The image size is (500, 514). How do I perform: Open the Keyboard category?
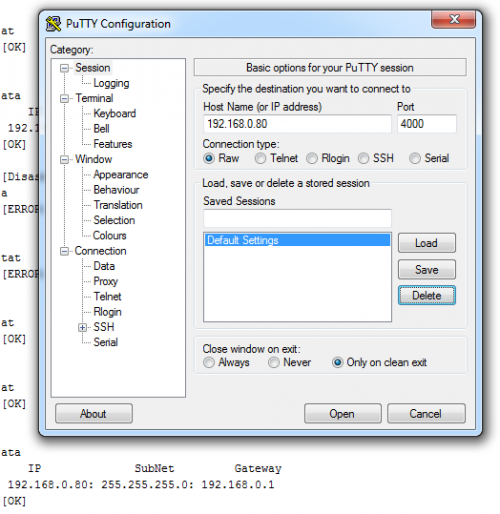click(114, 113)
